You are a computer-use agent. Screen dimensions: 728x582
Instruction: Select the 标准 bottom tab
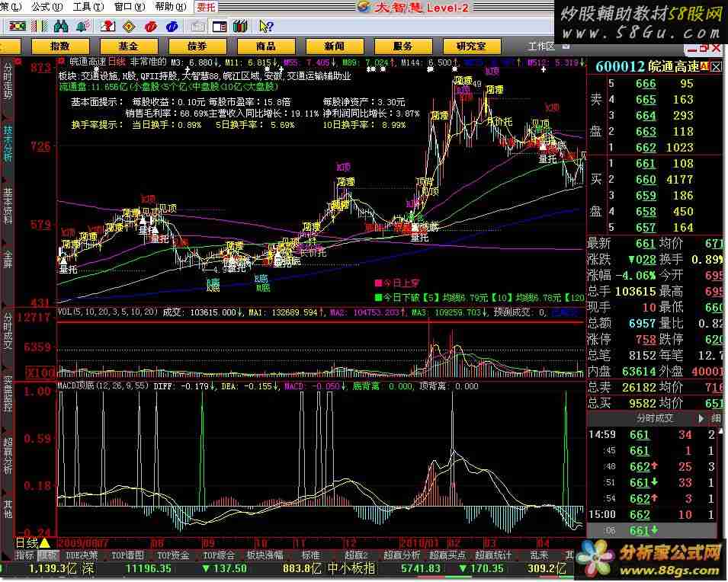pos(310,555)
